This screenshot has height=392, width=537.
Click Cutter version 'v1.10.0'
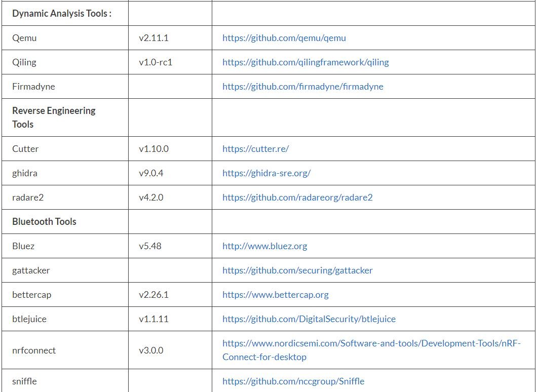154,148
